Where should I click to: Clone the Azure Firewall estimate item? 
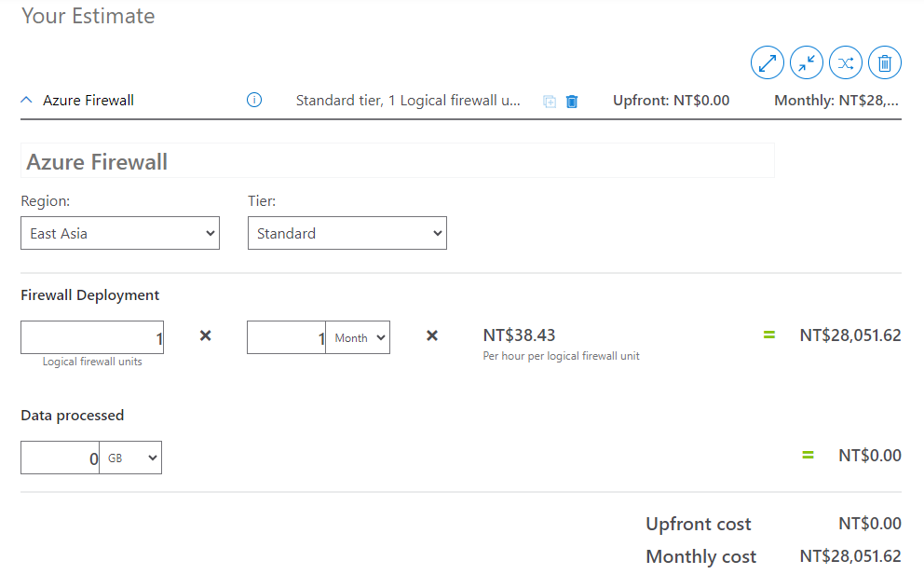tap(550, 102)
